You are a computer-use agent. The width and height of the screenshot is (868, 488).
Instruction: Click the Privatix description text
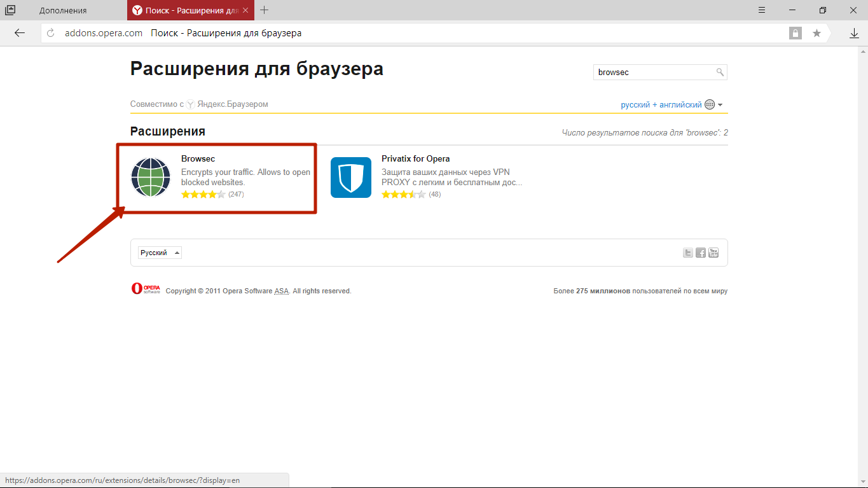pos(451,177)
